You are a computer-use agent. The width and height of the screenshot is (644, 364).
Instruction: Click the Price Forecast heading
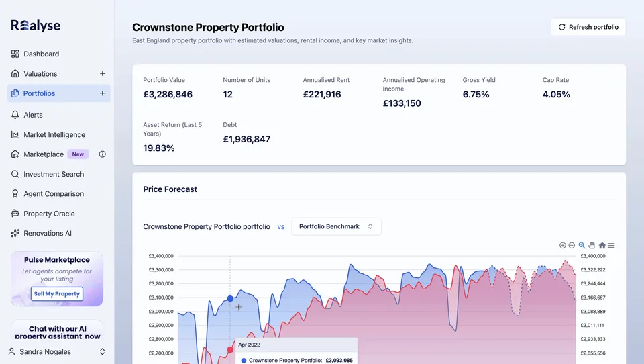pyautogui.click(x=170, y=189)
